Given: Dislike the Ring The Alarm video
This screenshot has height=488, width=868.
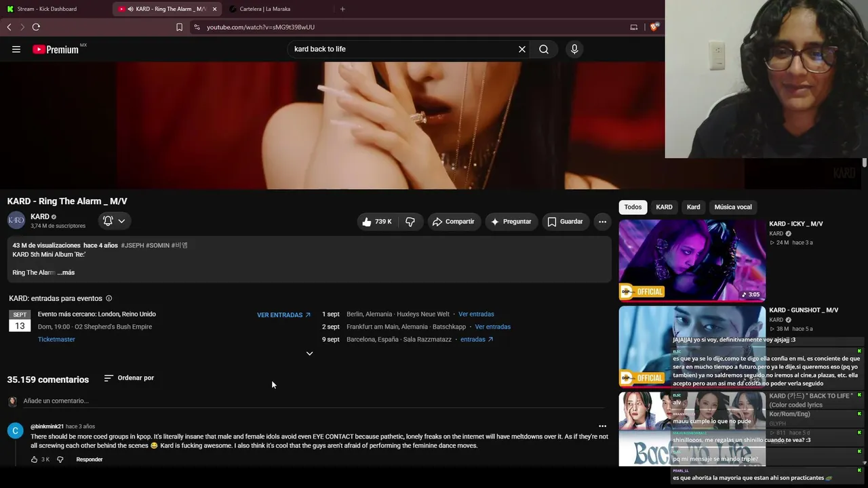Looking at the screenshot, I should 410,222.
